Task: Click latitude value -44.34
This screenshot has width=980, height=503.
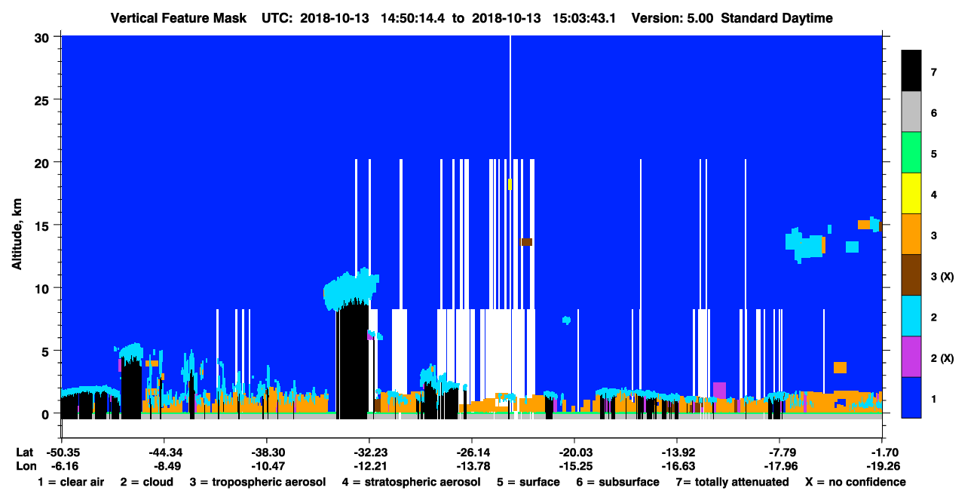Action: point(164,452)
